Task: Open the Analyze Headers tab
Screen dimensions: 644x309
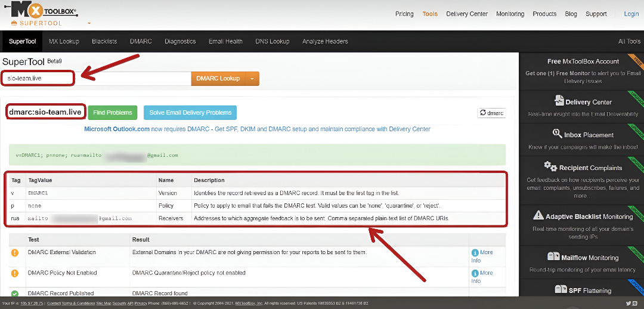Action: pos(325,41)
